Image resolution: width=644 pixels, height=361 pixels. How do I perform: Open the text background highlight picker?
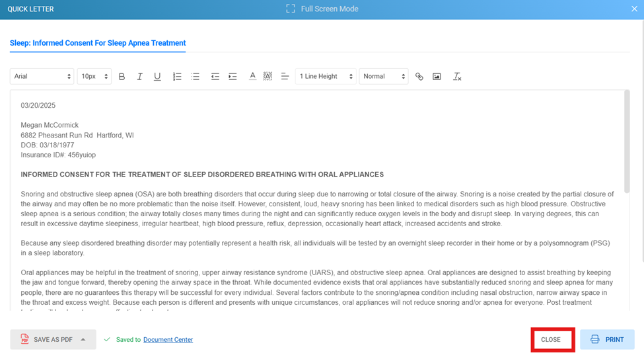click(x=268, y=77)
